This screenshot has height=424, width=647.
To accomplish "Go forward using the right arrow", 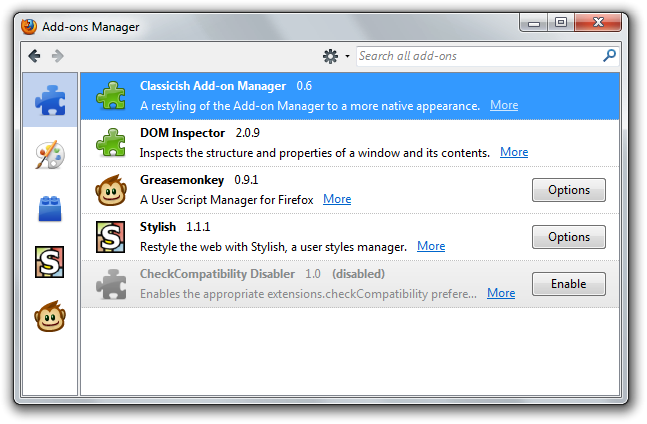I will (x=58, y=56).
